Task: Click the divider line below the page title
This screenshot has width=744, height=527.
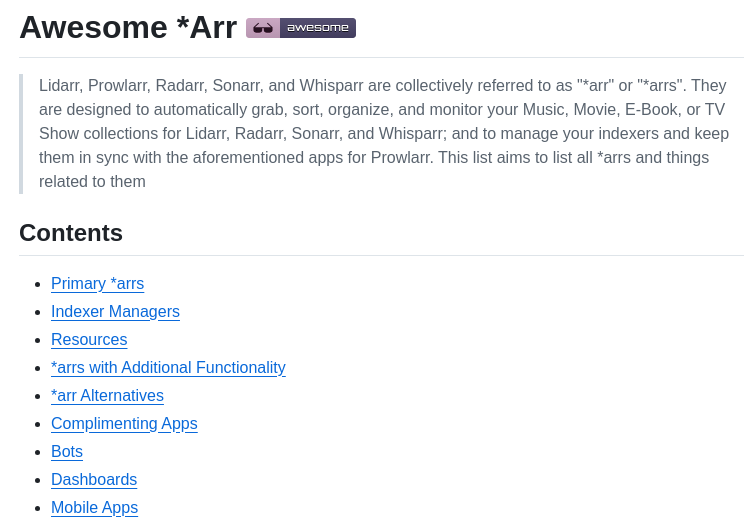Action: click(x=381, y=58)
